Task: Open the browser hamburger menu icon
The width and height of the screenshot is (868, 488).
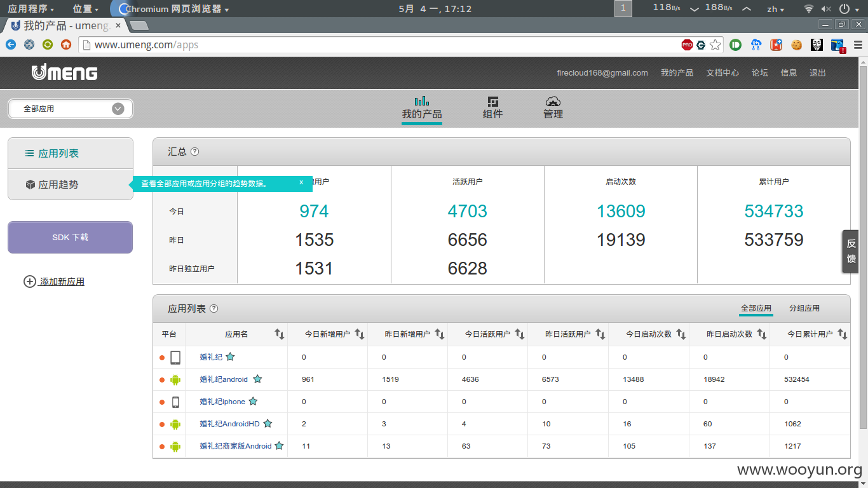Action: coord(858,44)
